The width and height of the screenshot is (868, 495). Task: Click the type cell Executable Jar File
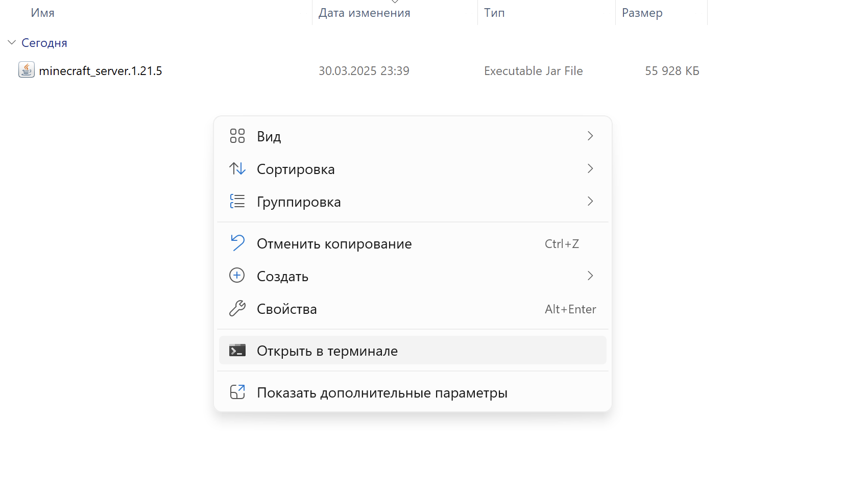pyautogui.click(x=534, y=71)
